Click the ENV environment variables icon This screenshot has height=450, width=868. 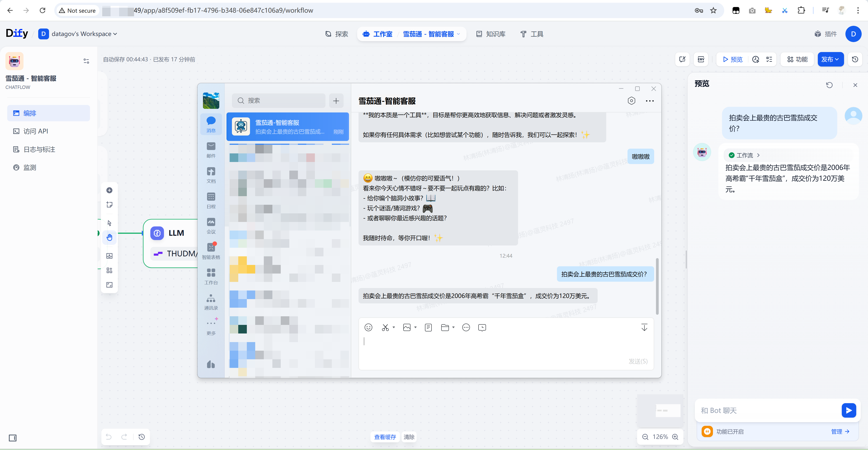pyautogui.click(x=701, y=59)
